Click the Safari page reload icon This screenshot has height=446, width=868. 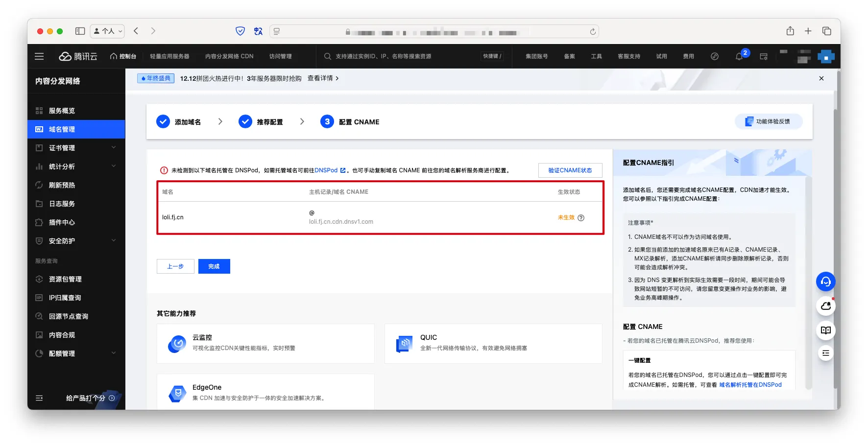tap(593, 31)
